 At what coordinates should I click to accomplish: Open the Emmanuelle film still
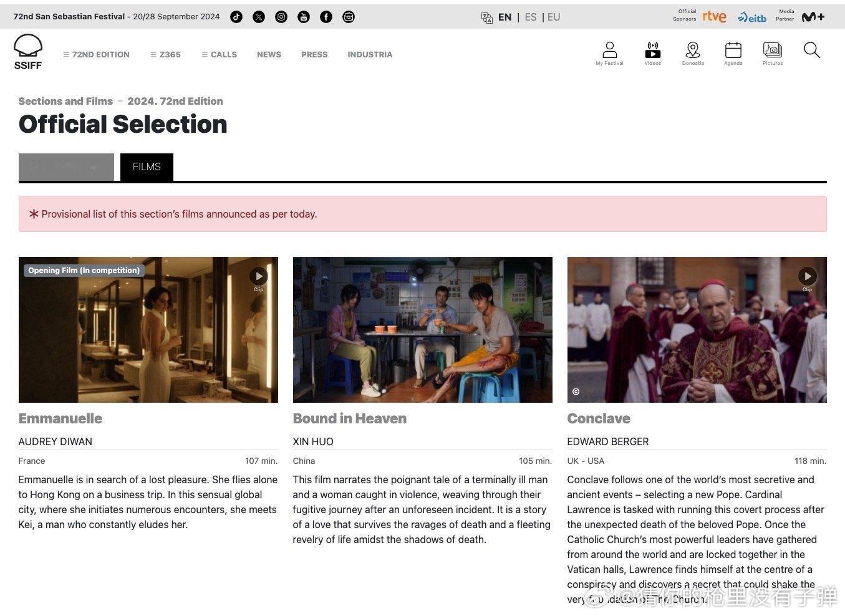(148, 330)
